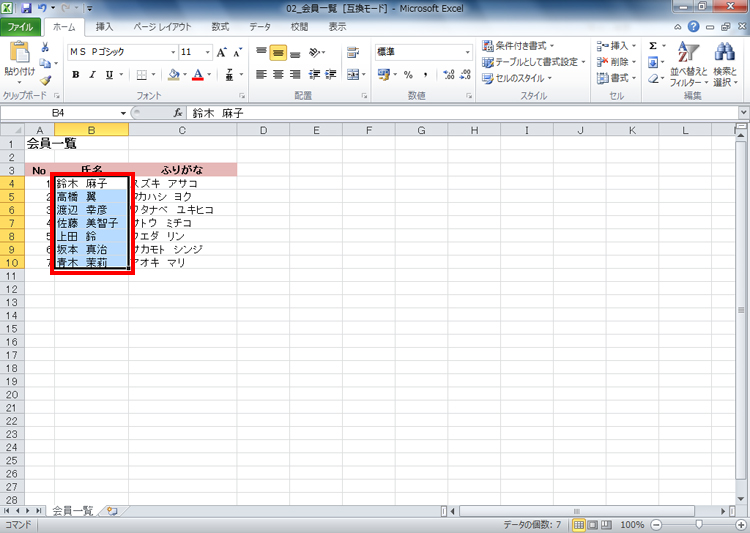
Task: Click the zoom slider handle
Action: point(699,525)
